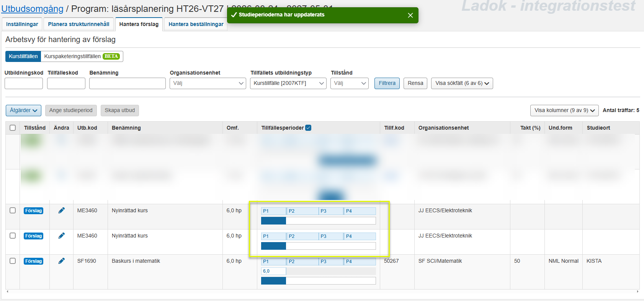Follow the Utbudsomgång breadcrumb link
This screenshot has width=644, height=301.
point(32,9)
